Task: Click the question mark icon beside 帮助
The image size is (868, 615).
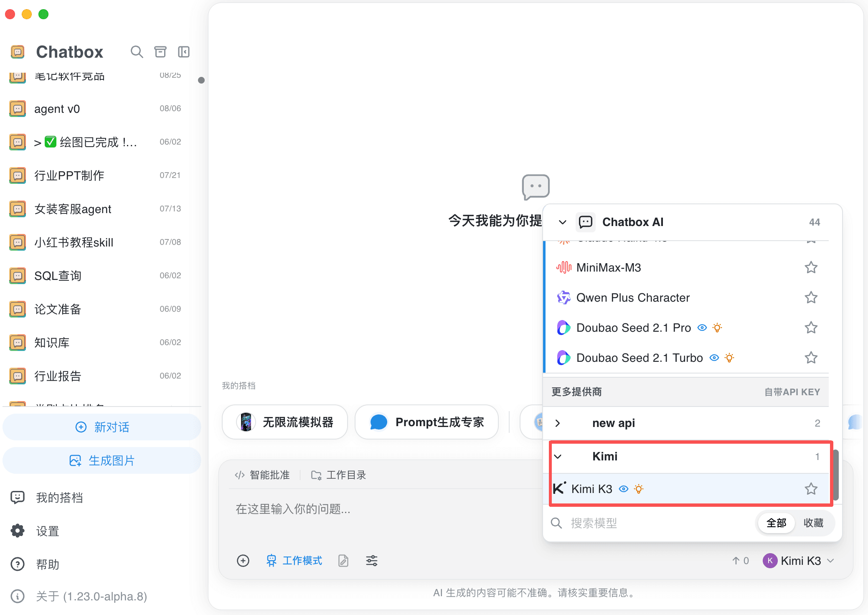Action: (18, 564)
